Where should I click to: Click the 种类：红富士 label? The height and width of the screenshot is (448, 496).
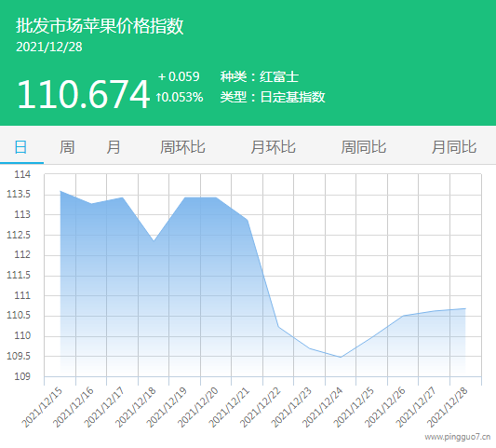(x=260, y=77)
